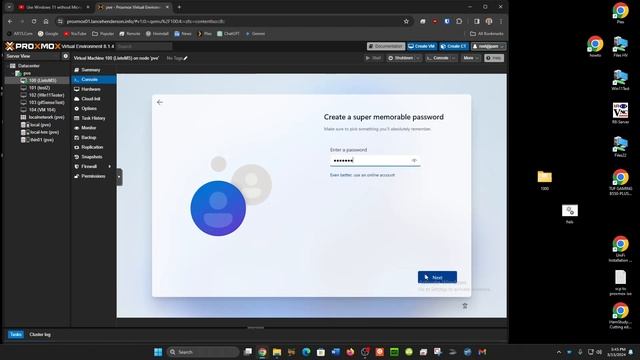640x360 pixels.
Task: Expand the noVNC side control handle
Action: pyautogui.click(x=119, y=177)
